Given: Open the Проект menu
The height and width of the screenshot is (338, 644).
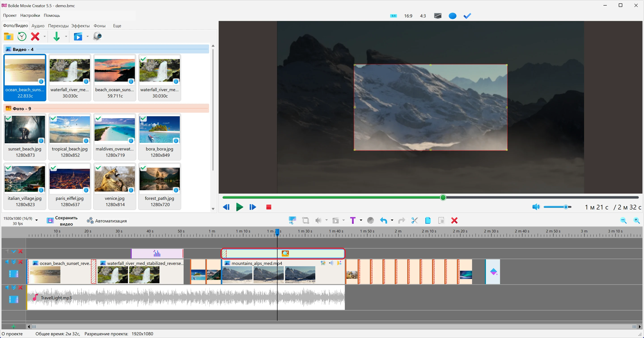Looking at the screenshot, I should [10, 15].
